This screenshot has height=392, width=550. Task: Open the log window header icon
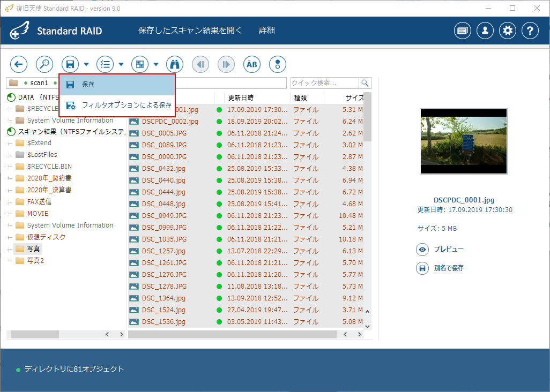463,31
